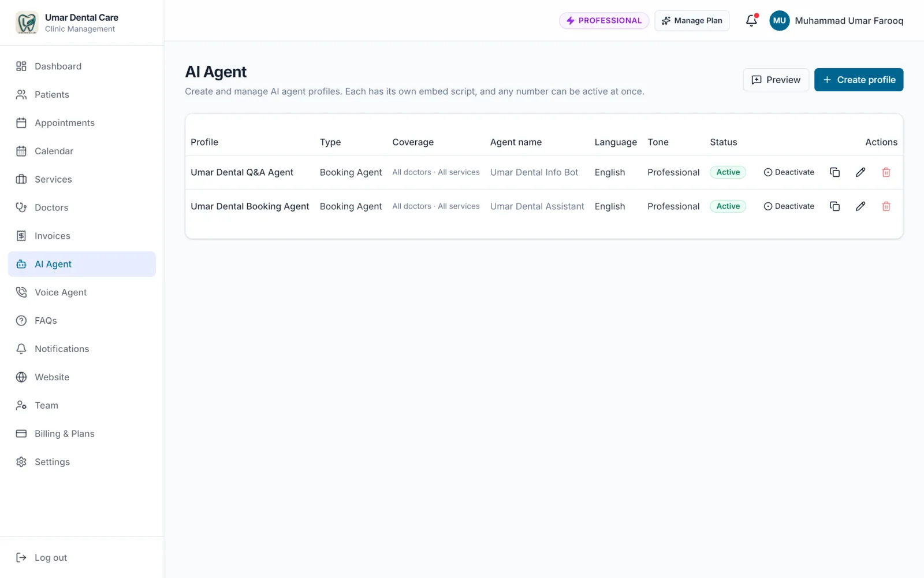Image resolution: width=924 pixels, height=578 pixels.
Task: Click the AI Agent robot icon in sidebar
Action: tap(21, 264)
